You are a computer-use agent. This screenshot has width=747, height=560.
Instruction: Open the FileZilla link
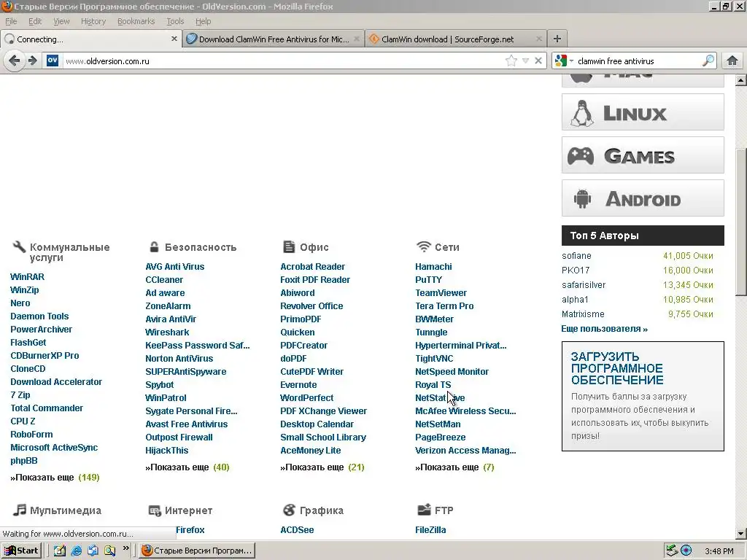click(430, 529)
